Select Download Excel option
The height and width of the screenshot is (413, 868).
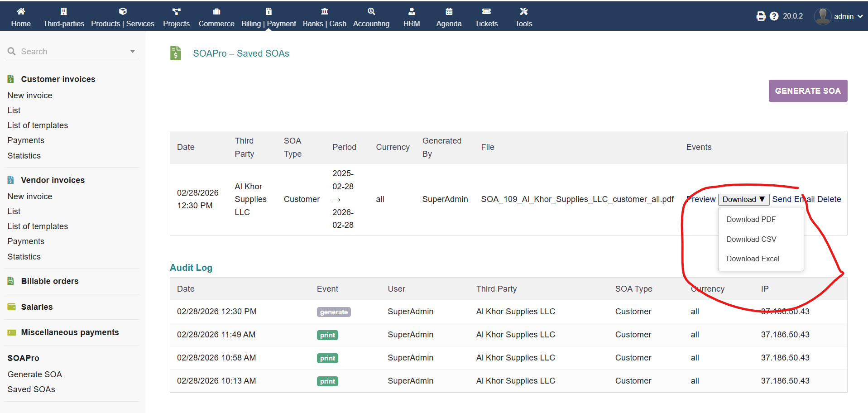[753, 259]
